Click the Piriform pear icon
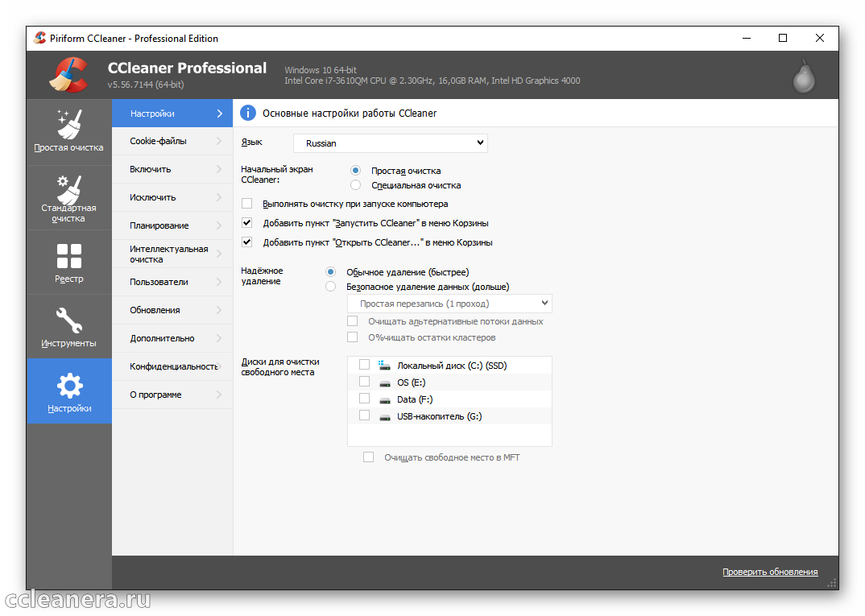865x616 pixels. coord(804,76)
